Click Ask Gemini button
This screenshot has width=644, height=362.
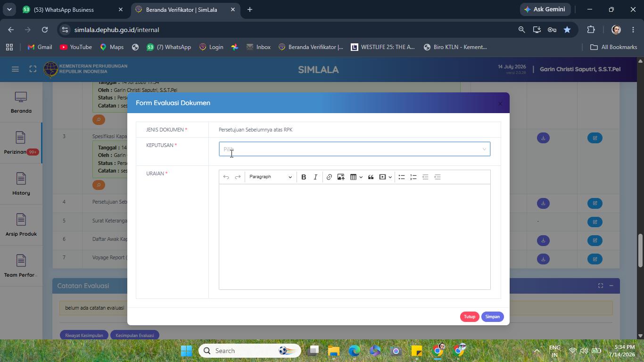(545, 9)
